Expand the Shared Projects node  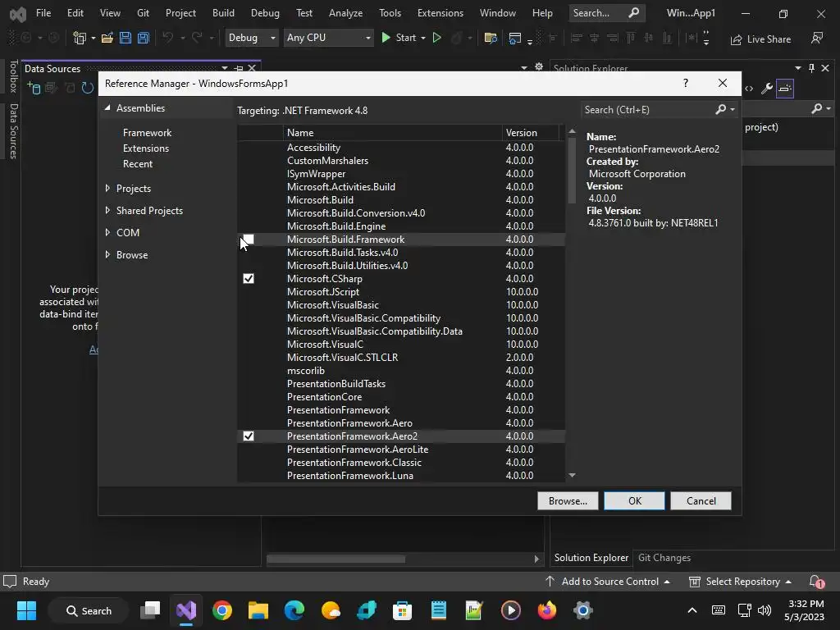107,211
